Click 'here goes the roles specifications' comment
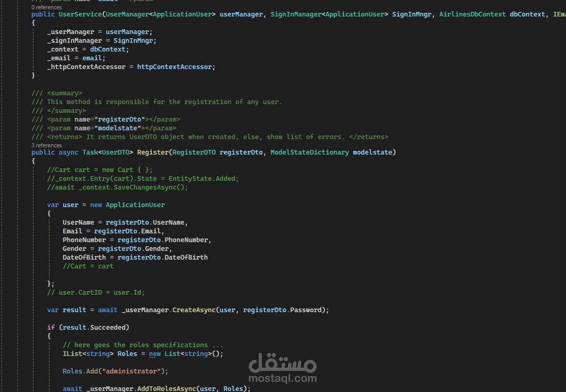The width and height of the screenshot is (566, 392). (143, 345)
